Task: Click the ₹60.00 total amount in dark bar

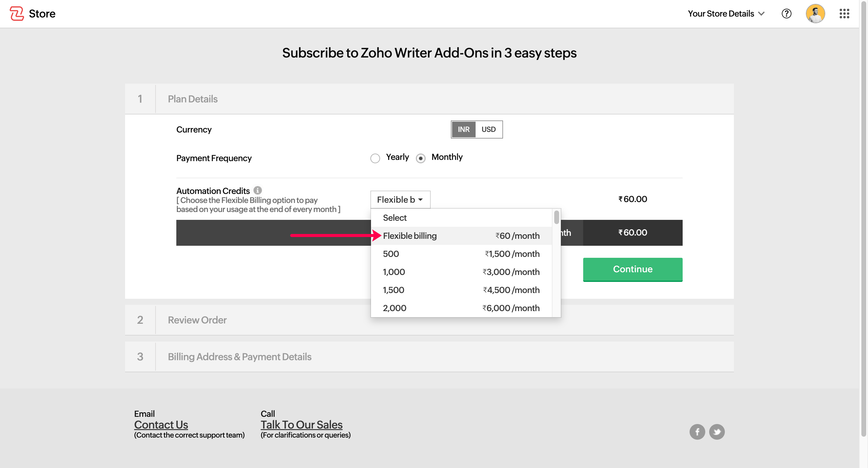Action: click(x=633, y=233)
